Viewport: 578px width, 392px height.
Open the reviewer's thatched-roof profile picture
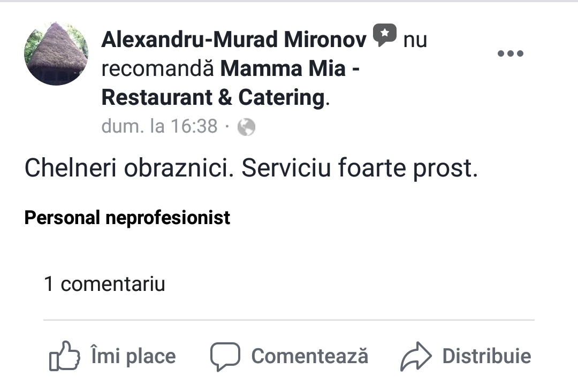pos(56,53)
